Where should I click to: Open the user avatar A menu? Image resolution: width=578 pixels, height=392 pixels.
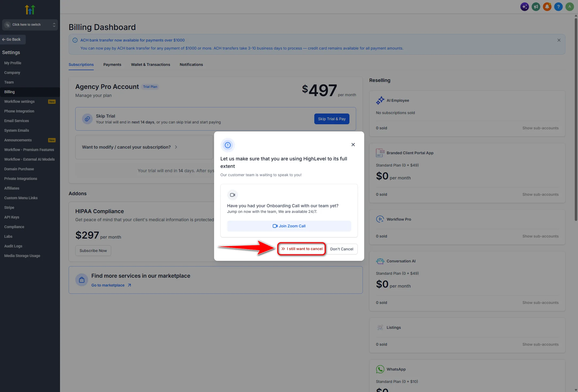click(569, 7)
